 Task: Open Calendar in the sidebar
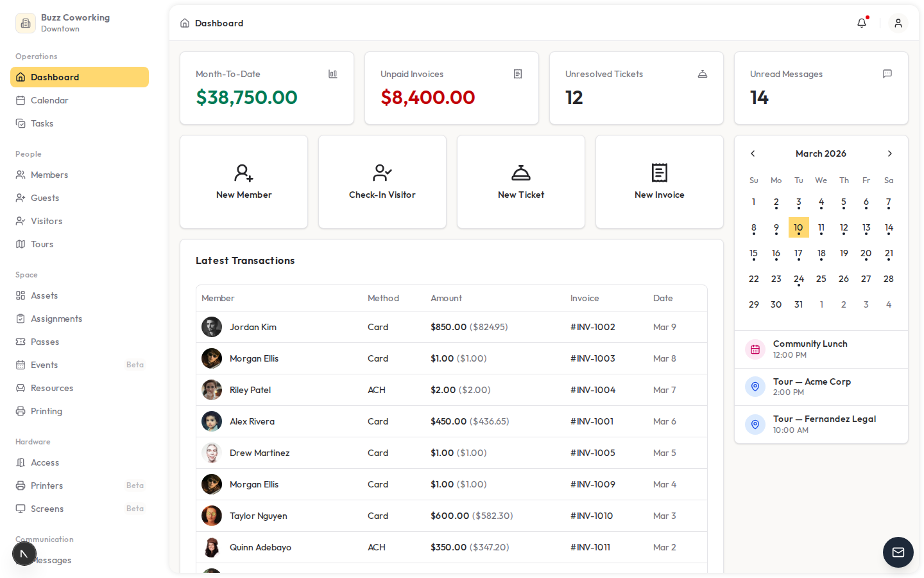[x=49, y=100]
